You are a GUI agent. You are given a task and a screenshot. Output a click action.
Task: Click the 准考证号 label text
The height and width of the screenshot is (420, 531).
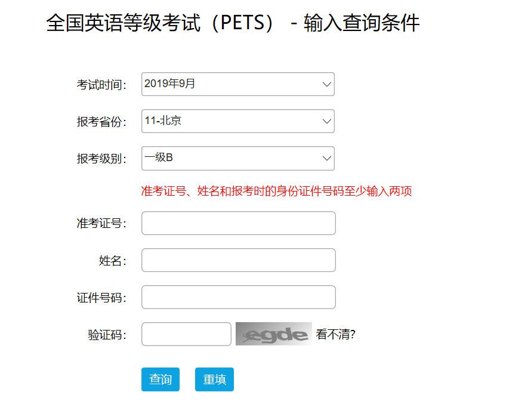pos(101,224)
